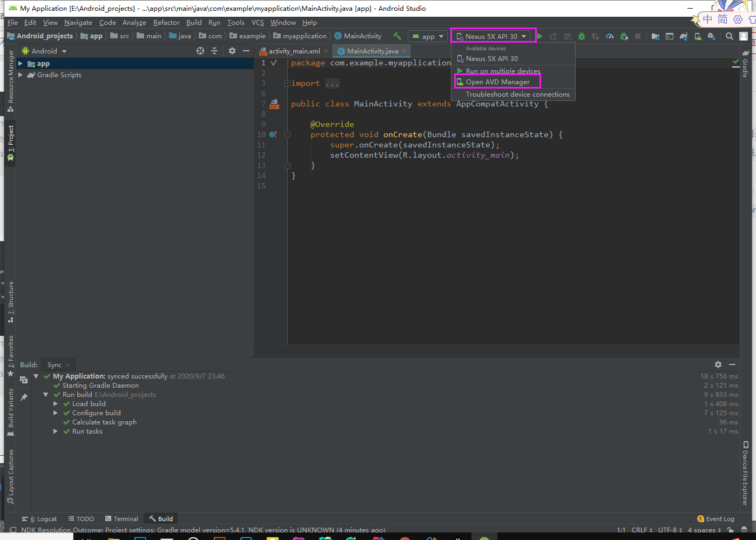Click the locate/scroll from source target icon
Image resolution: width=756 pixels, height=540 pixels.
(x=200, y=51)
